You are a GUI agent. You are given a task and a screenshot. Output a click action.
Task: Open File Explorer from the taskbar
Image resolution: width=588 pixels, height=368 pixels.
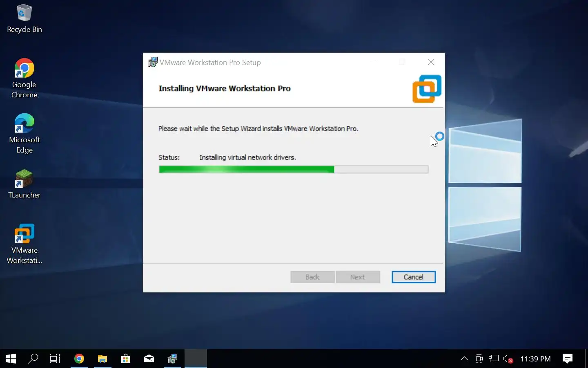102,359
